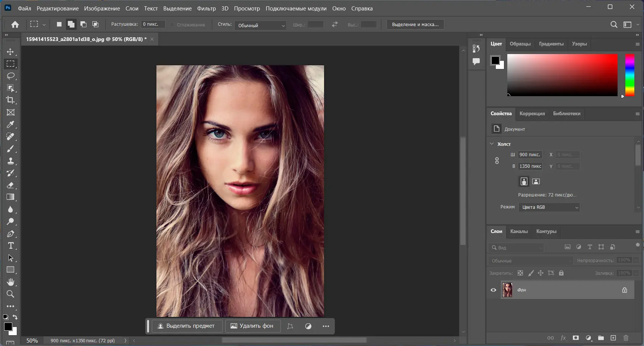Screen dimensions: 644x346
Task: Select the Hand tool
Action: (10, 282)
